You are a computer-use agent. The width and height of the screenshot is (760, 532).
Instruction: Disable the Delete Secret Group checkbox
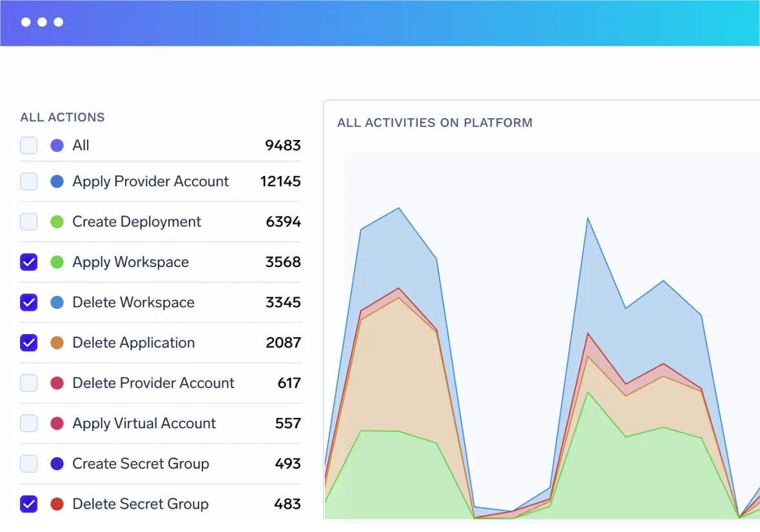[29, 504]
